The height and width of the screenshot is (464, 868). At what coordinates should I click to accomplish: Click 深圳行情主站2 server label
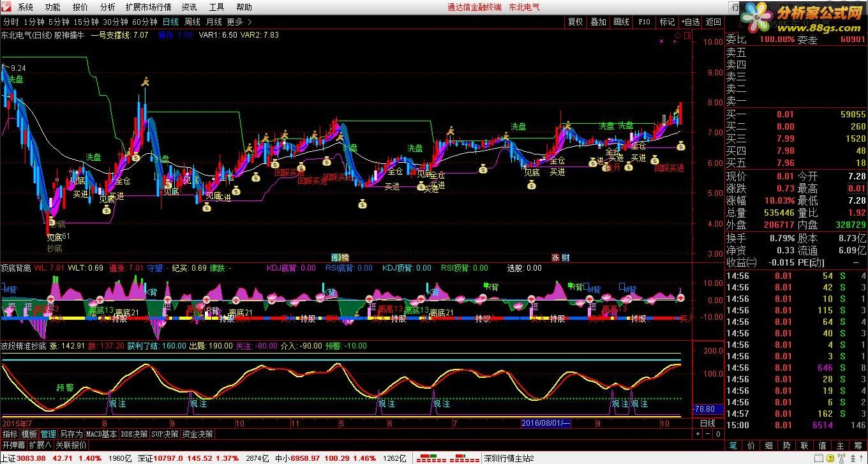pyautogui.click(x=509, y=458)
